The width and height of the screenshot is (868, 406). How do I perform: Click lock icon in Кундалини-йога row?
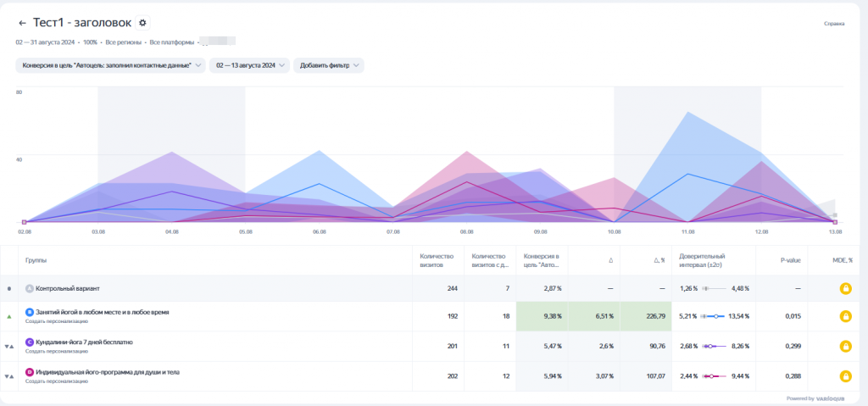pyautogui.click(x=845, y=346)
